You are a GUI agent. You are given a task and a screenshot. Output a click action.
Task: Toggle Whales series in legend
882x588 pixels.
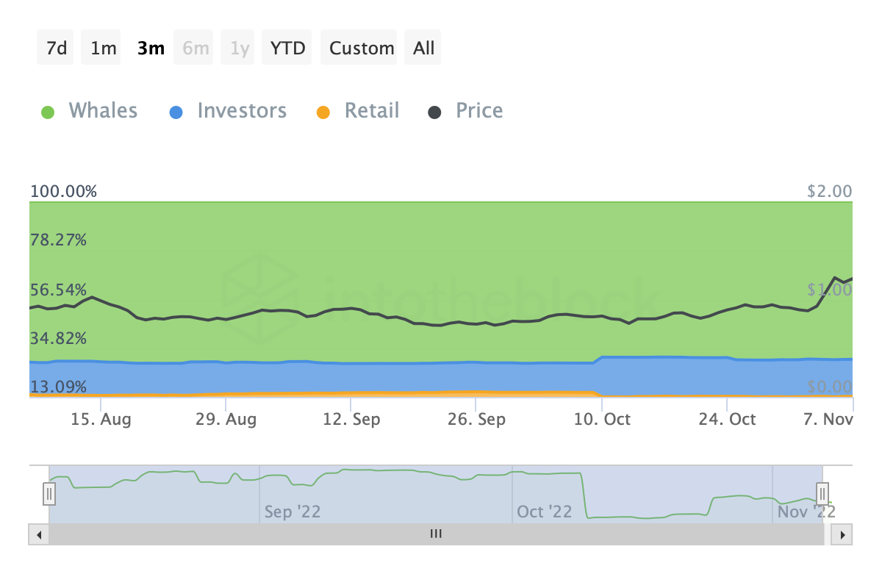tap(103, 111)
